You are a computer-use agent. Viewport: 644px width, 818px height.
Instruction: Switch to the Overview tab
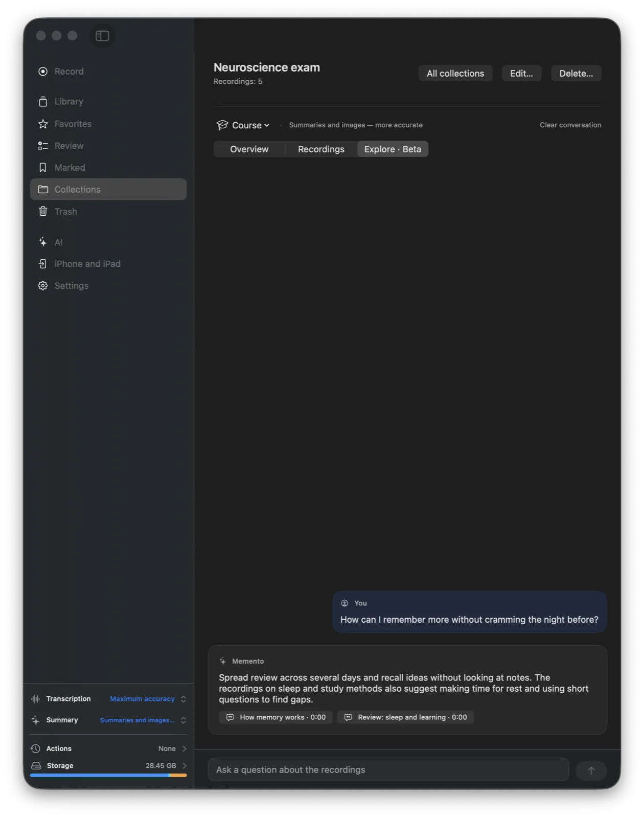tap(249, 149)
